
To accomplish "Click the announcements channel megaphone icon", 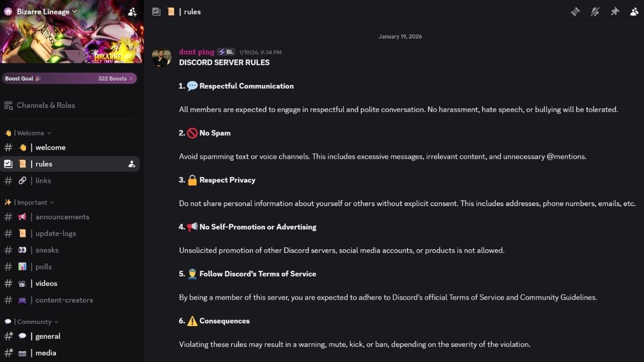I will (22, 217).
